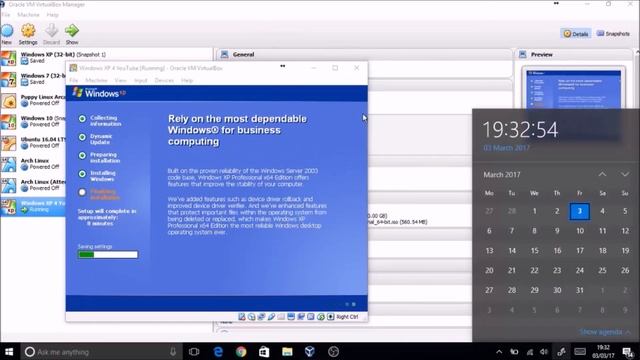The image size is (640, 360).
Task: Open the View menu in the VM window
Action: [x=120, y=80]
